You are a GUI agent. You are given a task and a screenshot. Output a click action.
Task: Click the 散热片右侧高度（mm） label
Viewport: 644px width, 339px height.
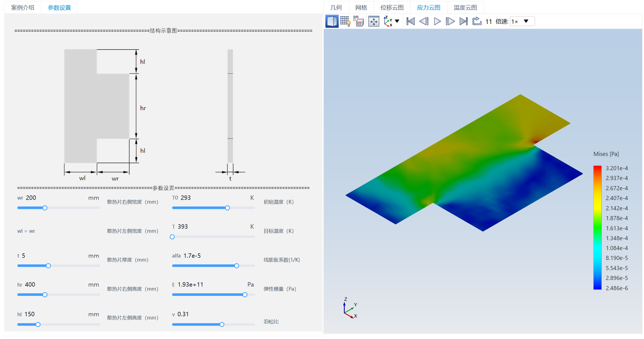coord(133,289)
